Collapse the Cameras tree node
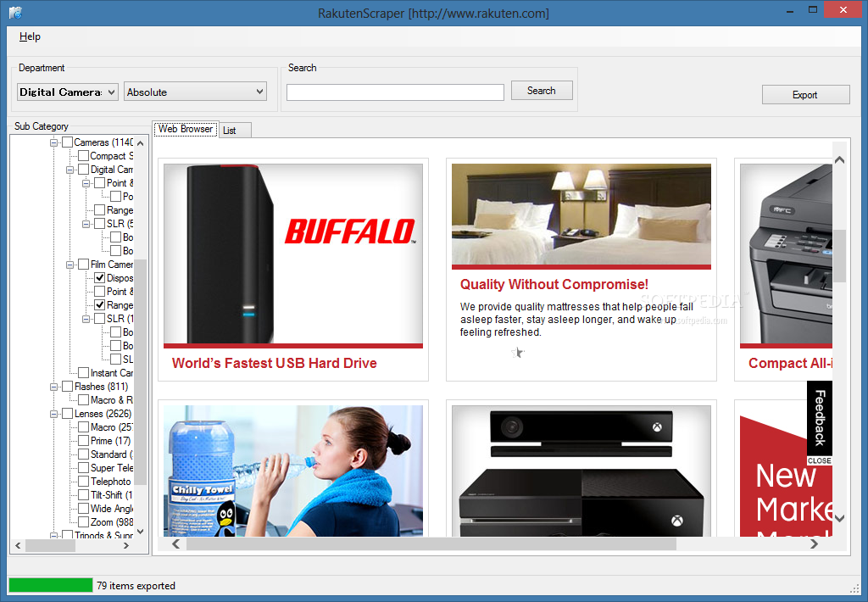The image size is (868, 602). pyautogui.click(x=53, y=142)
